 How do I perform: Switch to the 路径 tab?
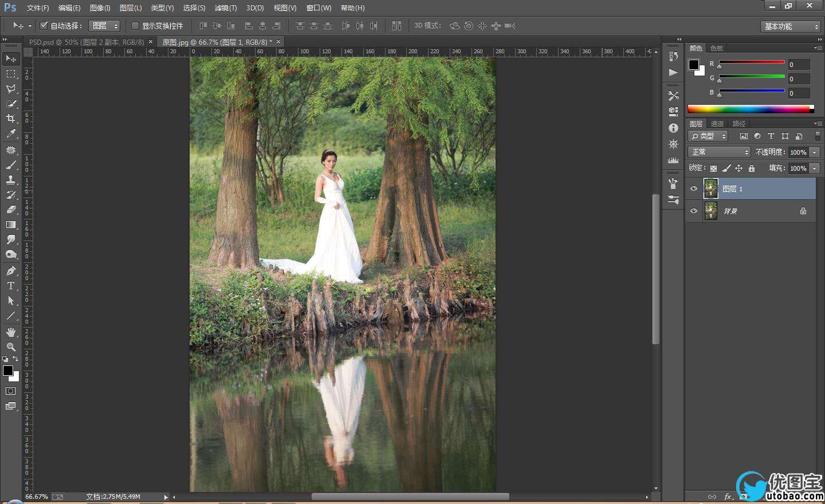[x=739, y=124]
